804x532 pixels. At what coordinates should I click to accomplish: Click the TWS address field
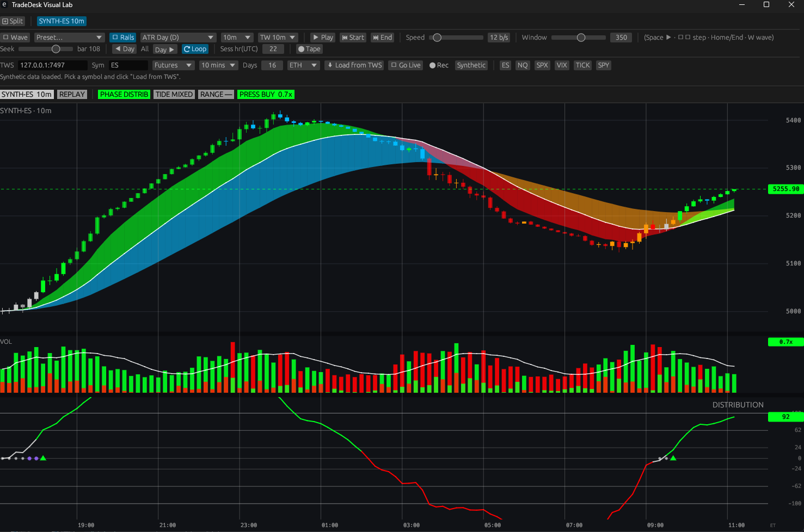tap(52, 65)
